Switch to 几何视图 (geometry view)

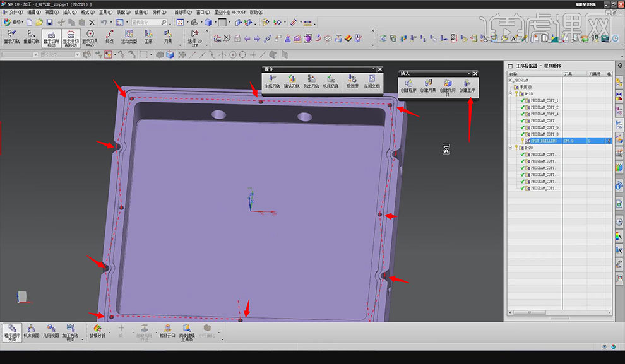pyautogui.click(x=51, y=331)
